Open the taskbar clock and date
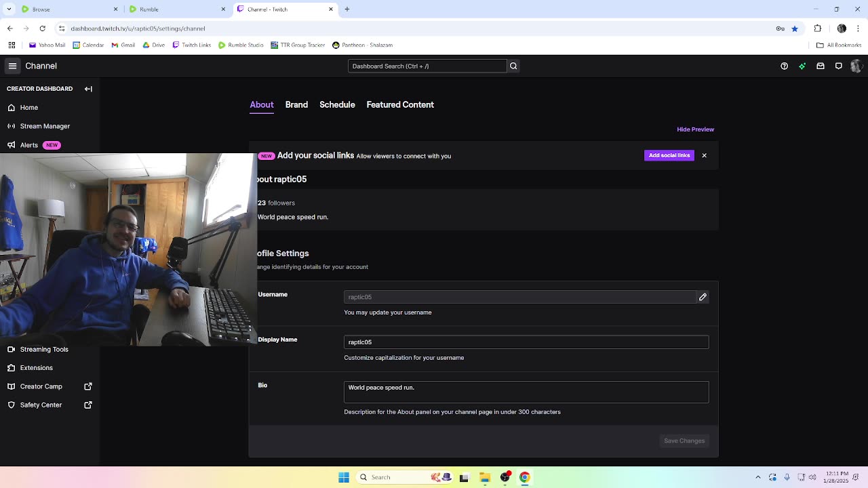Screen dimensions: 868x488 837,477
